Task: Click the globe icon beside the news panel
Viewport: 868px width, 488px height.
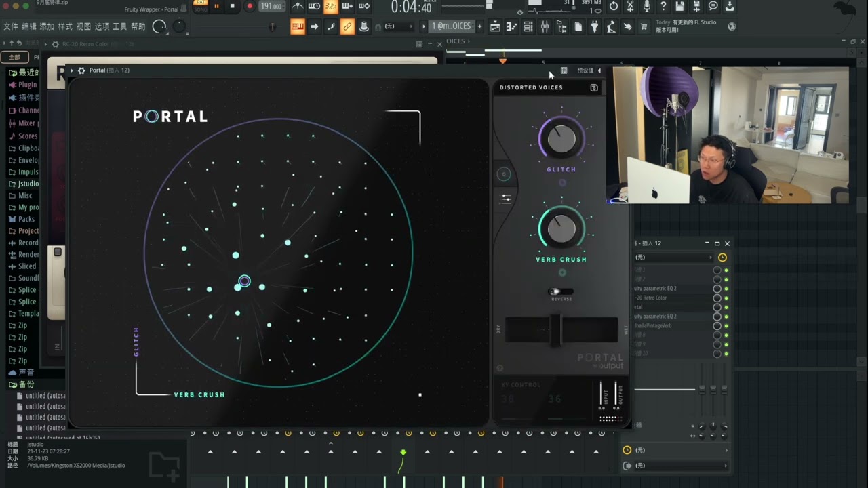Action: click(x=732, y=26)
